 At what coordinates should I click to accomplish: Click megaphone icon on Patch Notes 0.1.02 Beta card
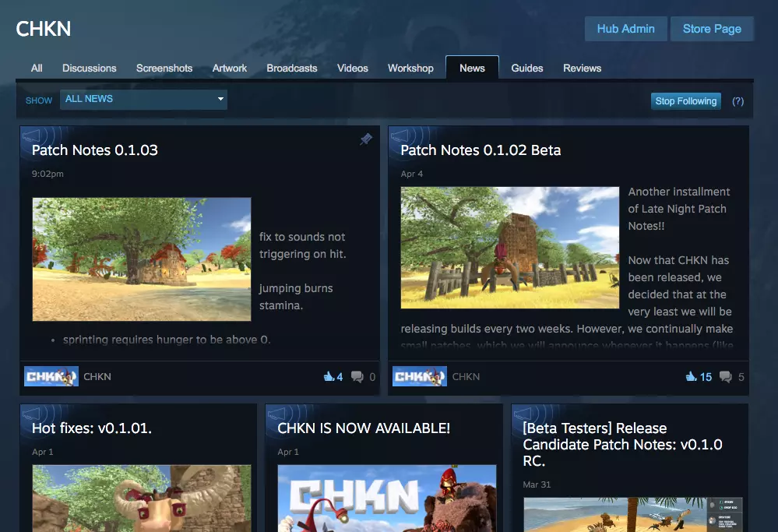pos(400,135)
